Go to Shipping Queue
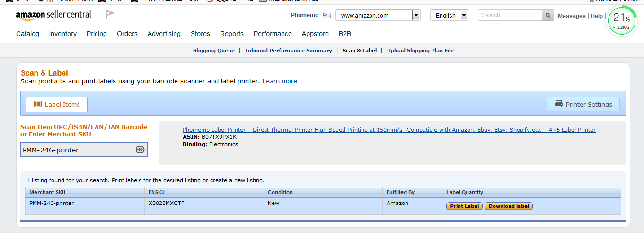This screenshot has height=240, width=644. (x=214, y=50)
